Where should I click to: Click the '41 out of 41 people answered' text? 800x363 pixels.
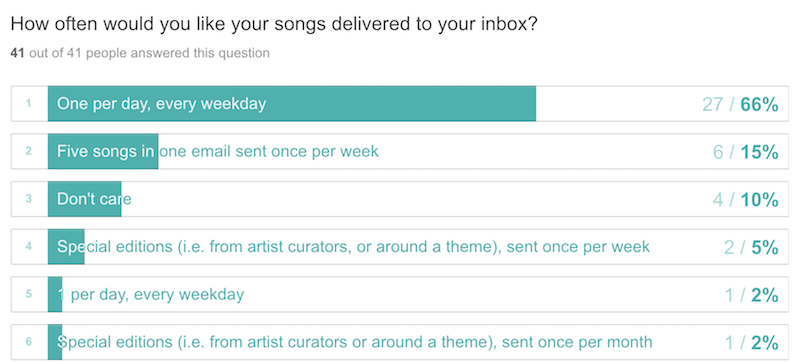(140, 53)
